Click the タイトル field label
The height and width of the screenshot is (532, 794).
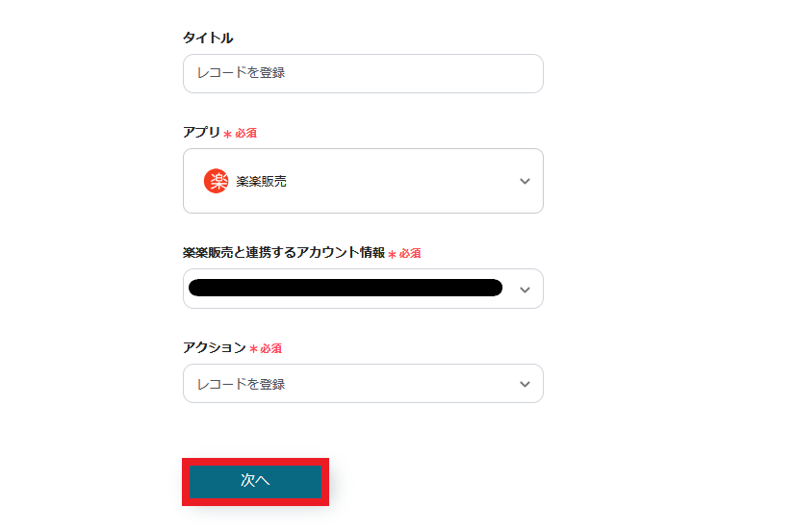point(208,38)
